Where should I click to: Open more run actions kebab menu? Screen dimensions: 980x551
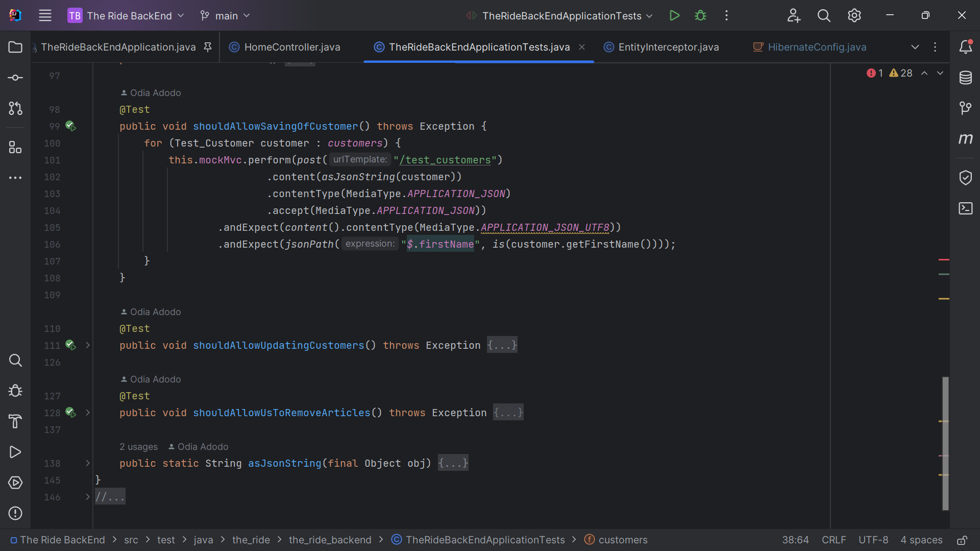726,15
